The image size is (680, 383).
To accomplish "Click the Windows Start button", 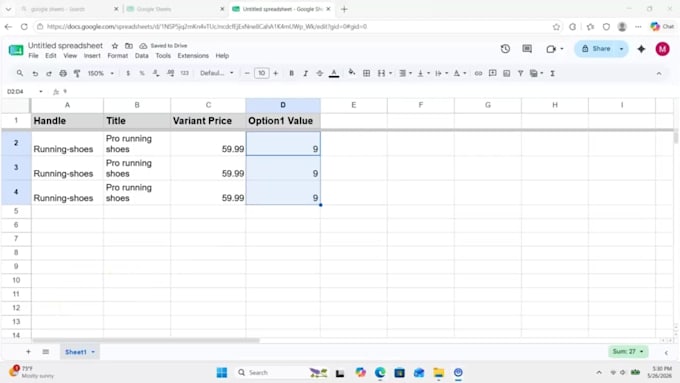I will [x=222, y=372].
